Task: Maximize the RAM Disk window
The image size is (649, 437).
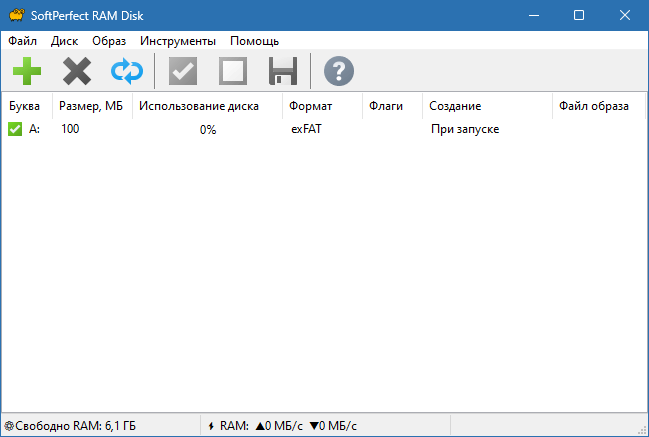Action: pos(579,15)
